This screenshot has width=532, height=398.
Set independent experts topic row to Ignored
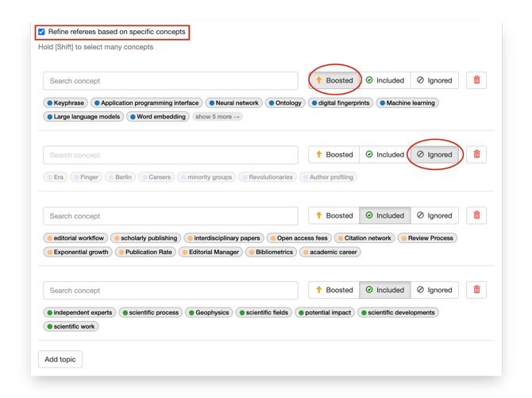[x=434, y=290]
